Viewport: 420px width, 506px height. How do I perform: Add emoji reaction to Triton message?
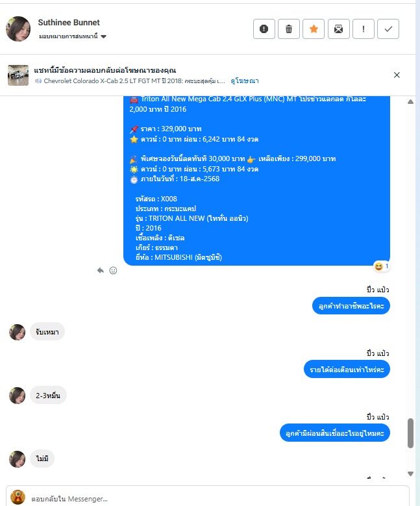click(113, 270)
